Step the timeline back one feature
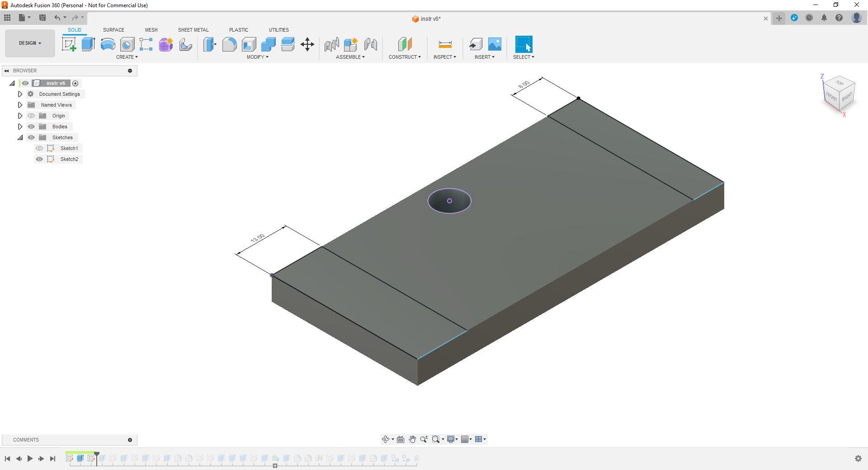This screenshot has height=470, width=868. [x=19, y=459]
